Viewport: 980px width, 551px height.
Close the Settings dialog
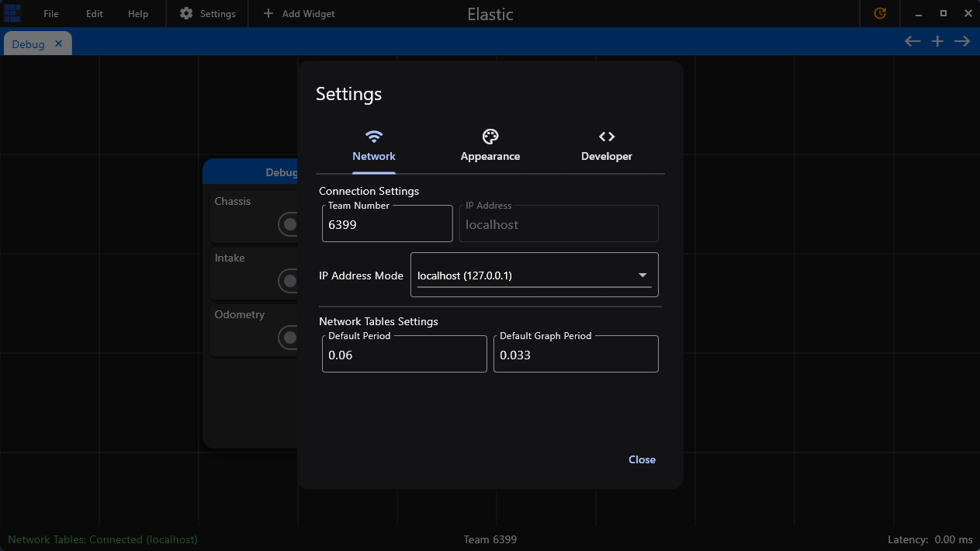[x=642, y=459]
